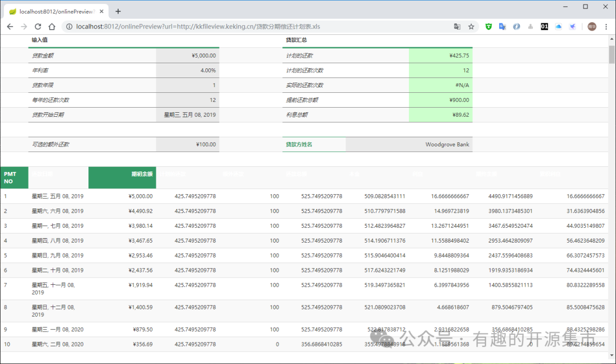Translate this page via address bar icon
Image resolution: width=616 pixels, height=364 pixels.
pyautogui.click(x=457, y=27)
